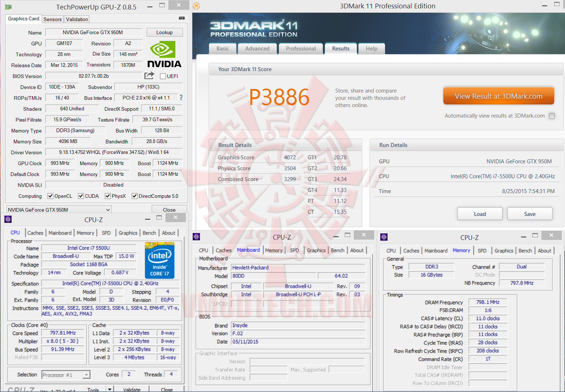Screen dimensions: 565x392
Task: Click the Driver Version field in GPU-Z
Action: click(x=114, y=152)
